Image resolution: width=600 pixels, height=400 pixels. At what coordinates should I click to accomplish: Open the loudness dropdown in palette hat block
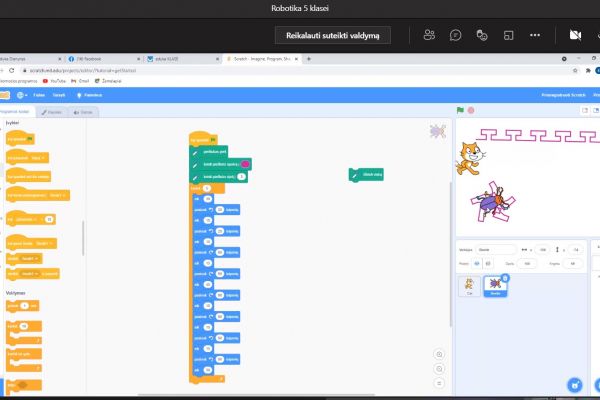click(x=26, y=219)
